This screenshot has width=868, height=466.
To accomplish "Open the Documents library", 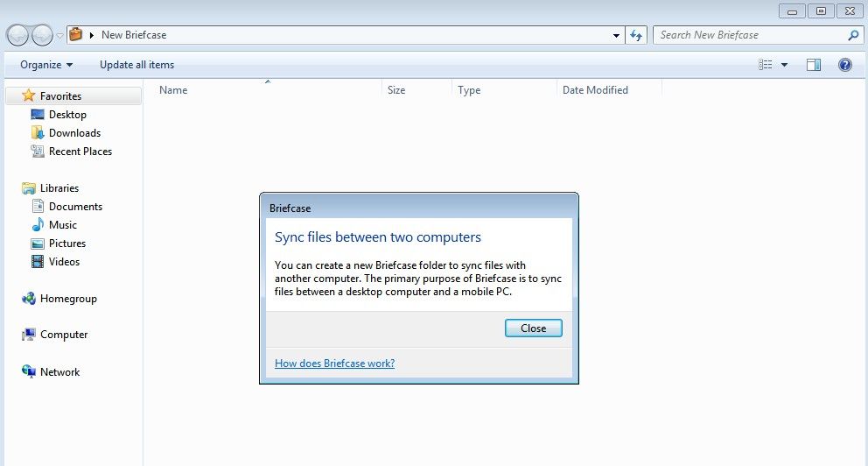I will [75, 207].
